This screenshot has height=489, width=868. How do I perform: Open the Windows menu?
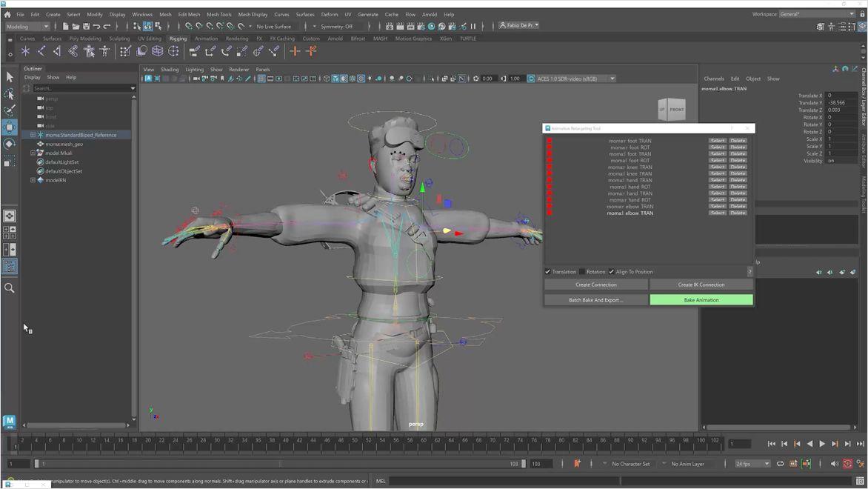pyautogui.click(x=141, y=14)
